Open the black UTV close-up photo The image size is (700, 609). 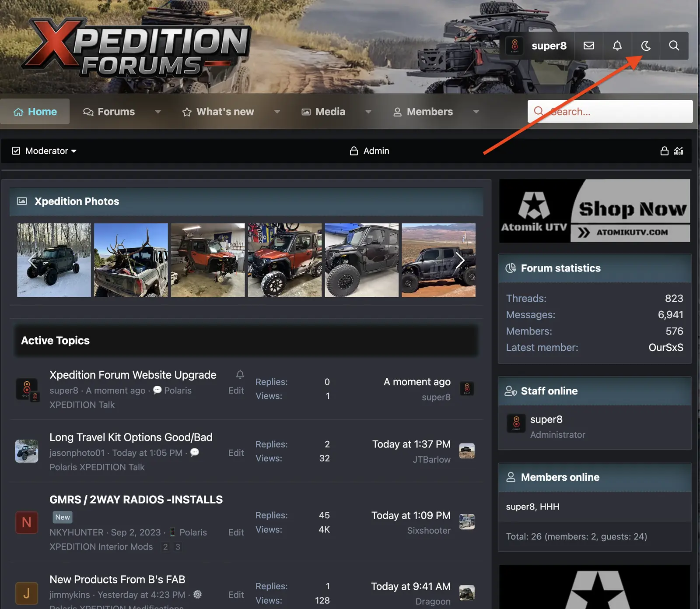click(x=362, y=260)
